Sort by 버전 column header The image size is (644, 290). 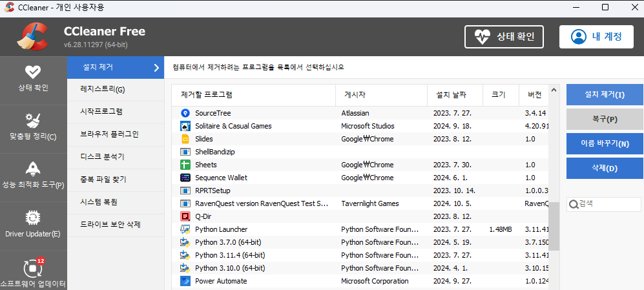(x=534, y=95)
